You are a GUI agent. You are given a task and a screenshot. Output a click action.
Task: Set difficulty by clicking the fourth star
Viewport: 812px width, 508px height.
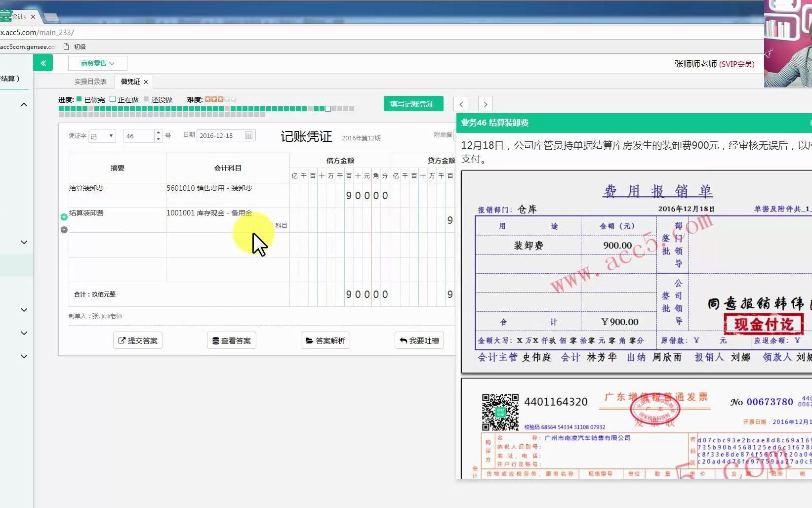[x=227, y=99]
